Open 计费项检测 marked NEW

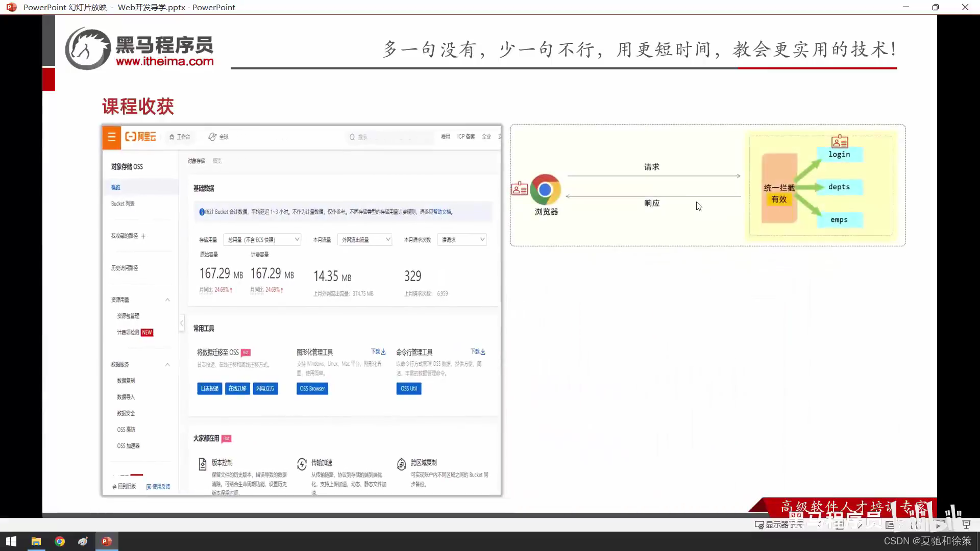(135, 333)
